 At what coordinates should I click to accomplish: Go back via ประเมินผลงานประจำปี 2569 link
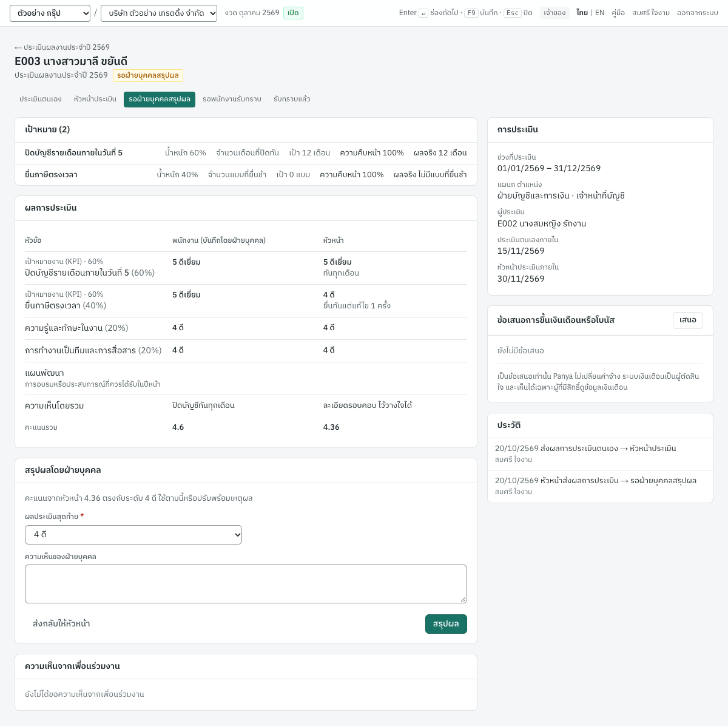coord(62,47)
